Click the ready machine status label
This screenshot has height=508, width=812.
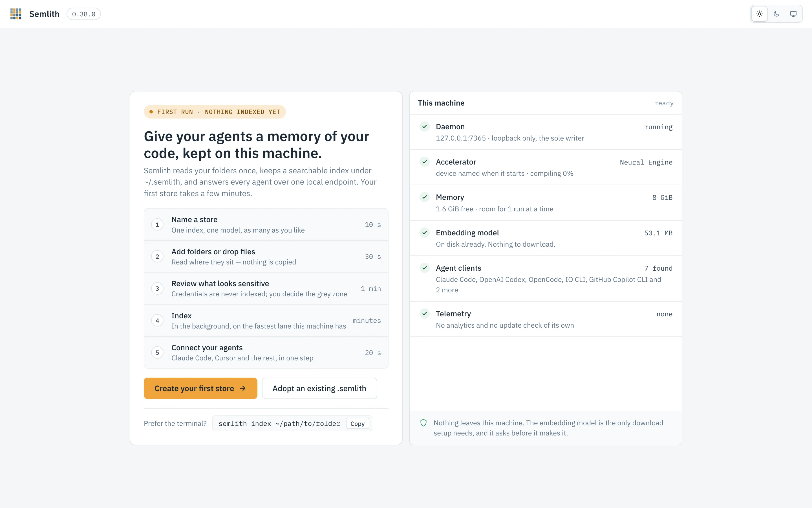point(664,103)
